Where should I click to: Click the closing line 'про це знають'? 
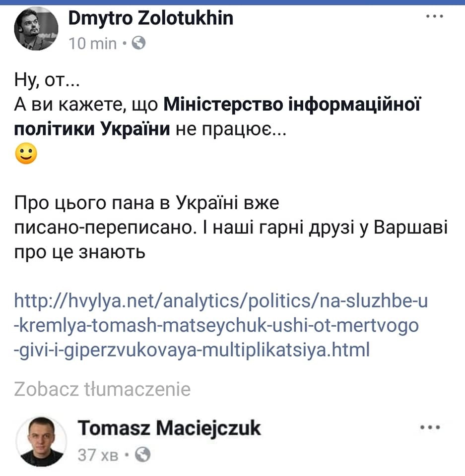tap(79, 251)
